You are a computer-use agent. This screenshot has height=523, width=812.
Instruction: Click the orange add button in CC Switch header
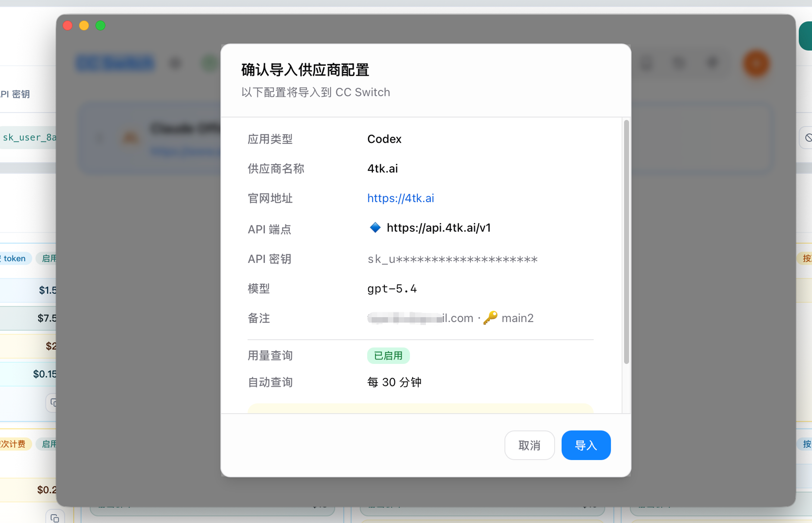[756, 63]
